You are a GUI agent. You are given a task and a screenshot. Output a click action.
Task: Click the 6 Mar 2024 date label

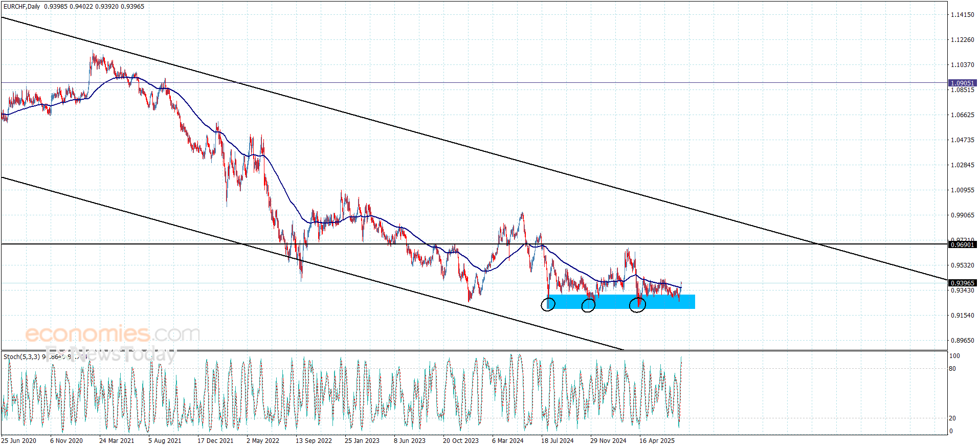(508, 441)
